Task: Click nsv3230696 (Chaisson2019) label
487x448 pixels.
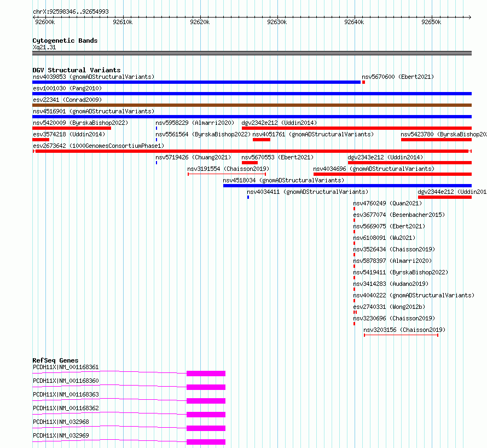Action: pos(394,318)
